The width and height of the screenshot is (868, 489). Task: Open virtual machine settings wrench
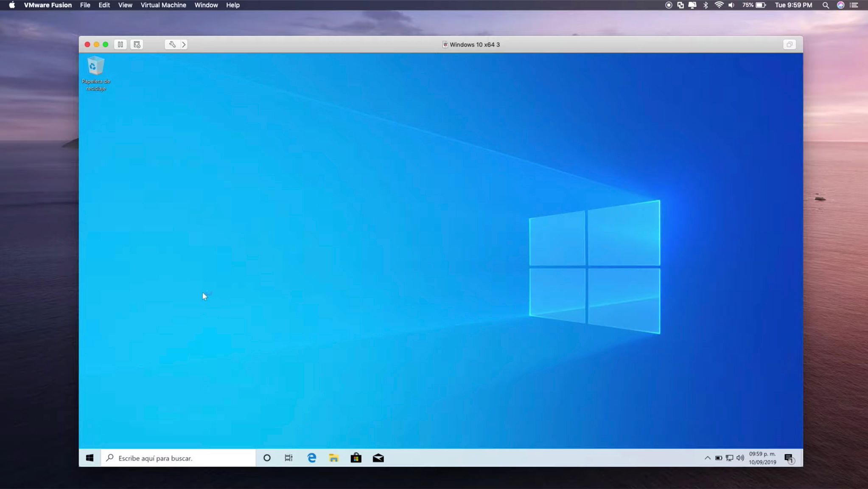[x=172, y=45]
